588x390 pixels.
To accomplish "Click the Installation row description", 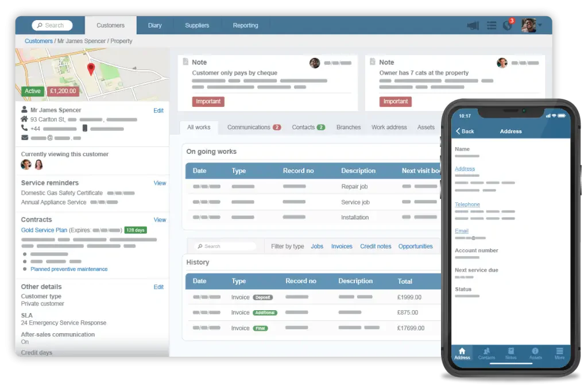I will (355, 217).
